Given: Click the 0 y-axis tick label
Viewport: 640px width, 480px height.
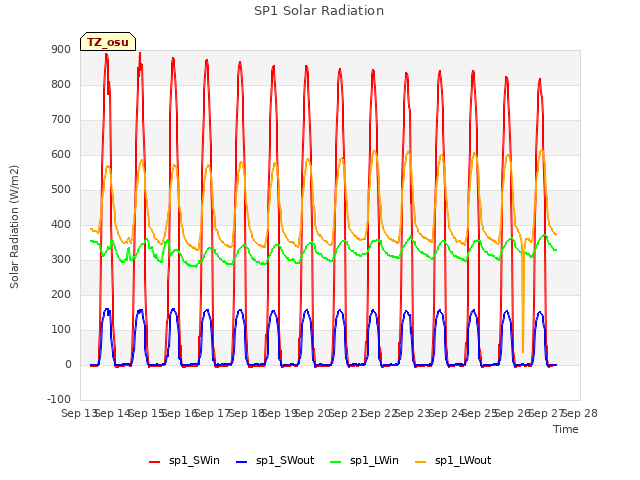Looking at the screenshot, I should point(68,364).
